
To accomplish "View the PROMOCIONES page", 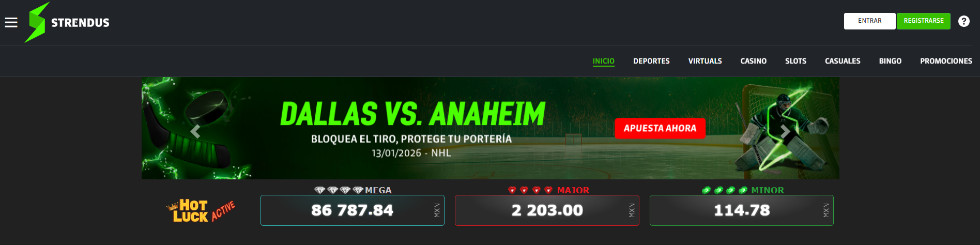I will (x=946, y=61).
